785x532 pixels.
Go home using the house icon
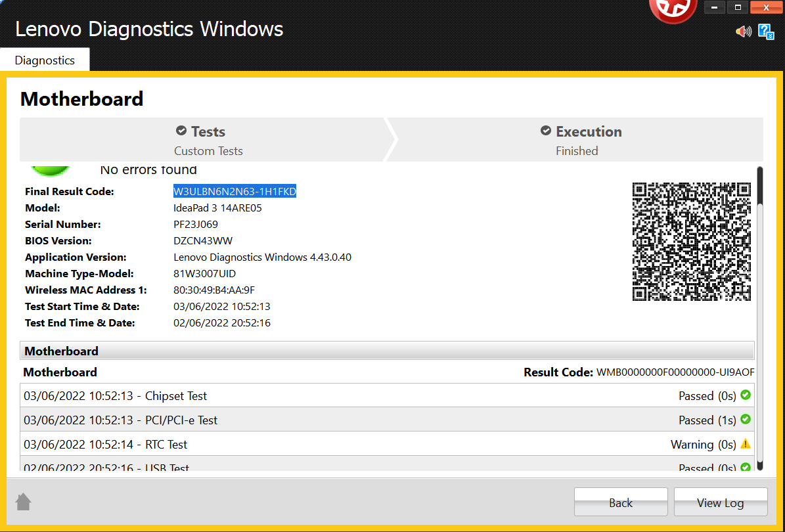pyautogui.click(x=23, y=502)
